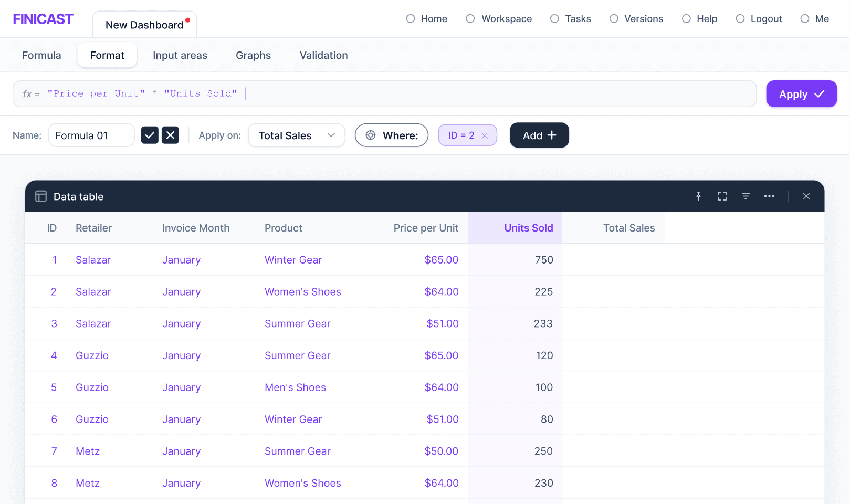Click the FINICAST logo
Screen dimensions: 850x504
point(43,19)
